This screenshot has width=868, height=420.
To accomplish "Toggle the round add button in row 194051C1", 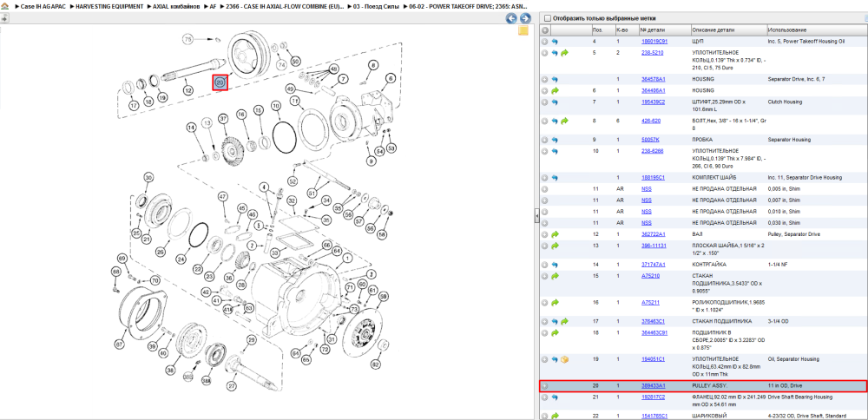I will point(545,359).
